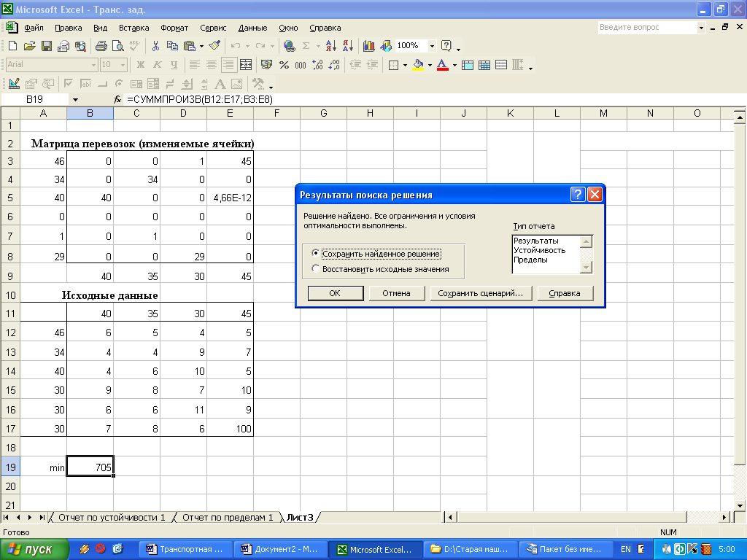The height and width of the screenshot is (560, 747).
Task: Switch to 'Отчет по устойчивости 1' sheet tab
Action: click(x=112, y=518)
